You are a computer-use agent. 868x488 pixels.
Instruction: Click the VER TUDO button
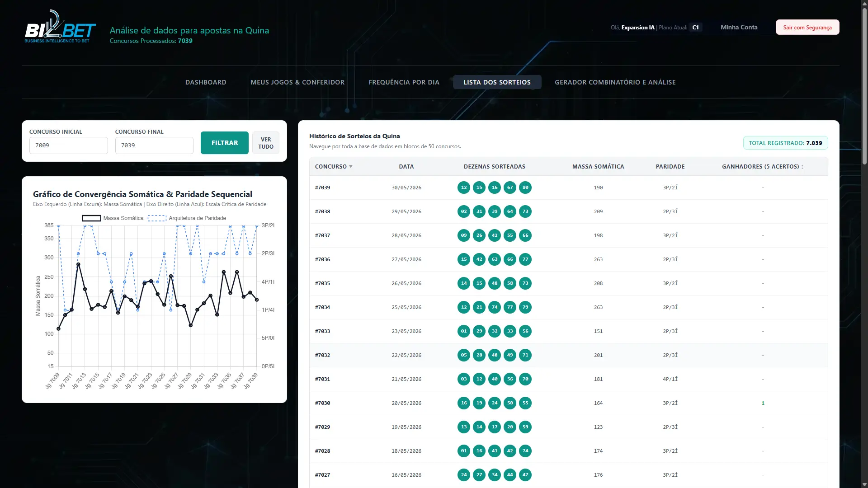click(266, 143)
